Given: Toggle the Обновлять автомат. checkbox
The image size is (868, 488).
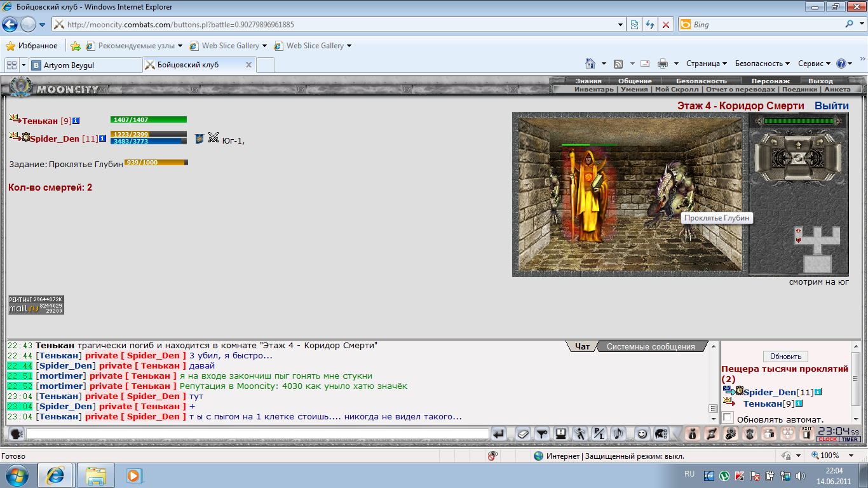Looking at the screenshot, I should click(728, 417).
